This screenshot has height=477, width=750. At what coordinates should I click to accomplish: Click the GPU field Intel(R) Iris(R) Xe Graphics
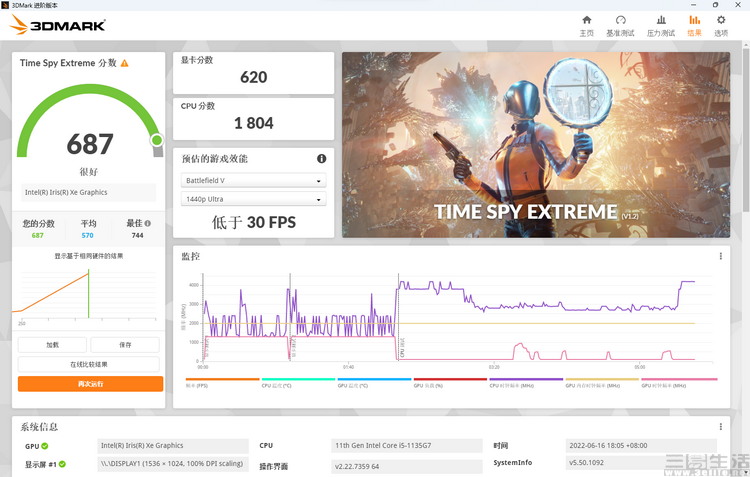point(173,445)
